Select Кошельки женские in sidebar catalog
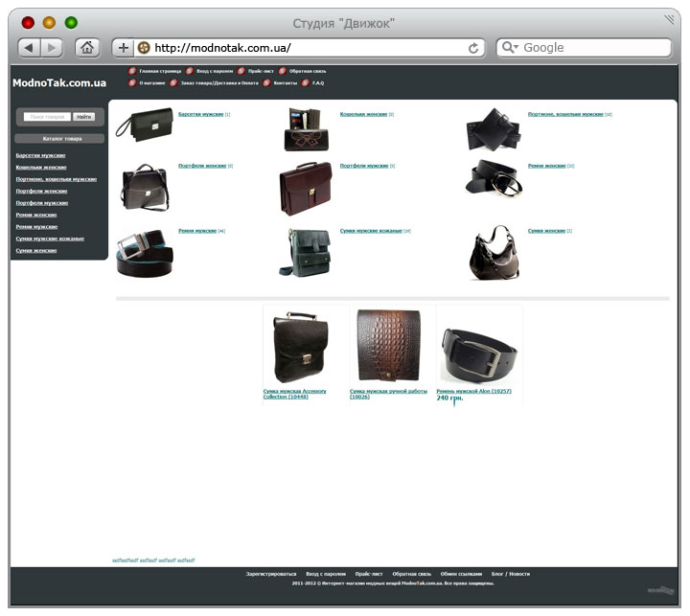Image resolution: width=690 pixels, height=616 pixels. click(x=41, y=168)
